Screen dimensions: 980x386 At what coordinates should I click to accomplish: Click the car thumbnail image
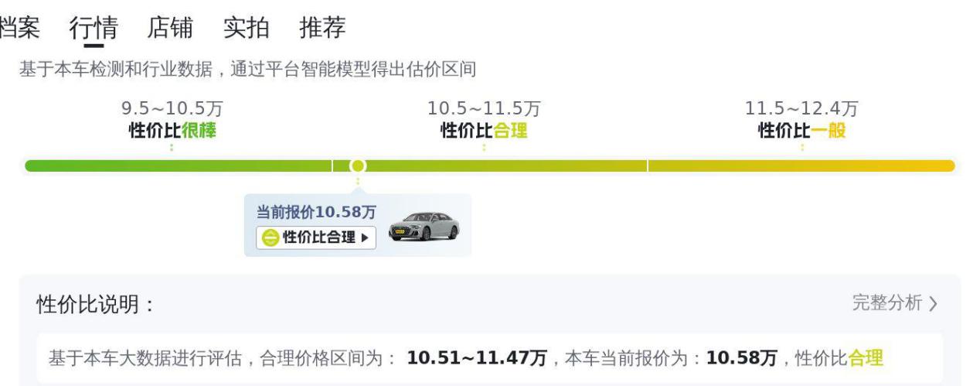[x=424, y=225]
